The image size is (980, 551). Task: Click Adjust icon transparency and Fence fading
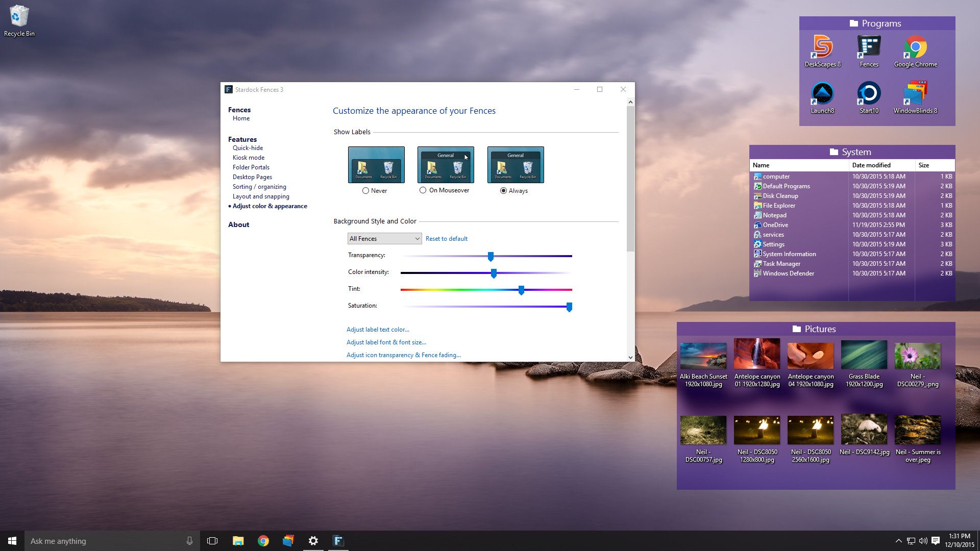pos(403,355)
